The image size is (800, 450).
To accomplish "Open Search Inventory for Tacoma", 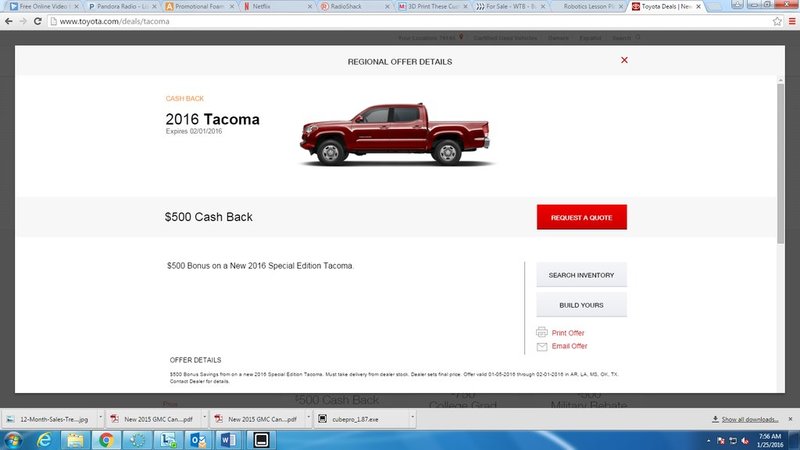I will tap(581, 275).
